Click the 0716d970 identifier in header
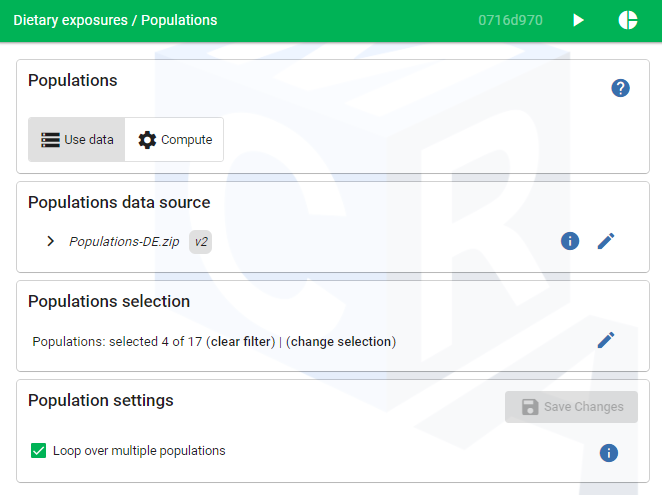This screenshot has width=662, height=495. tap(510, 20)
